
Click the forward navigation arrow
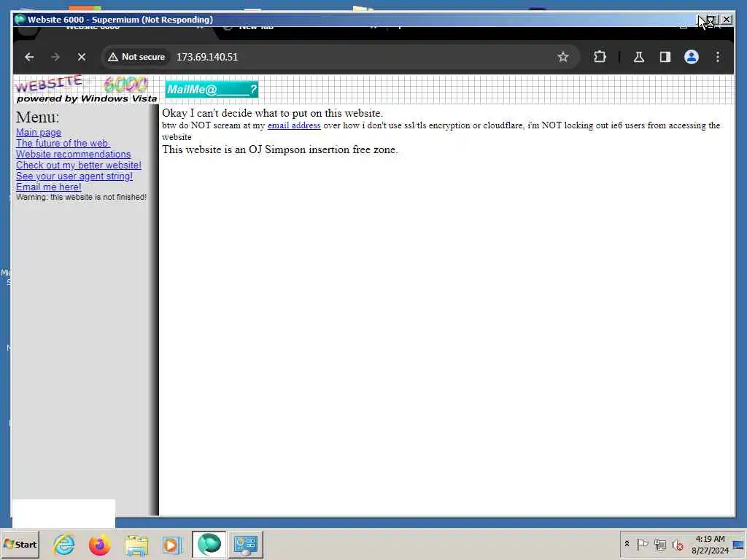pyautogui.click(x=55, y=57)
